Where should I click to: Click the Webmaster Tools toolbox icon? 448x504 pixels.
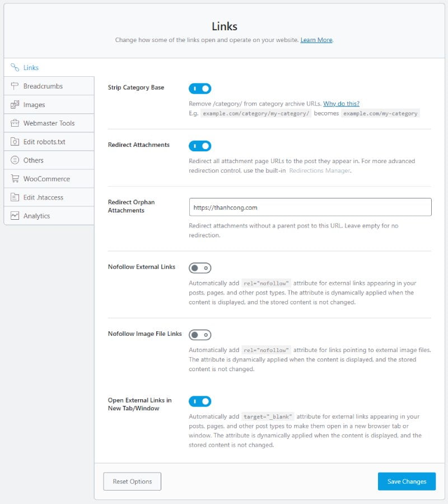coord(15,123)
